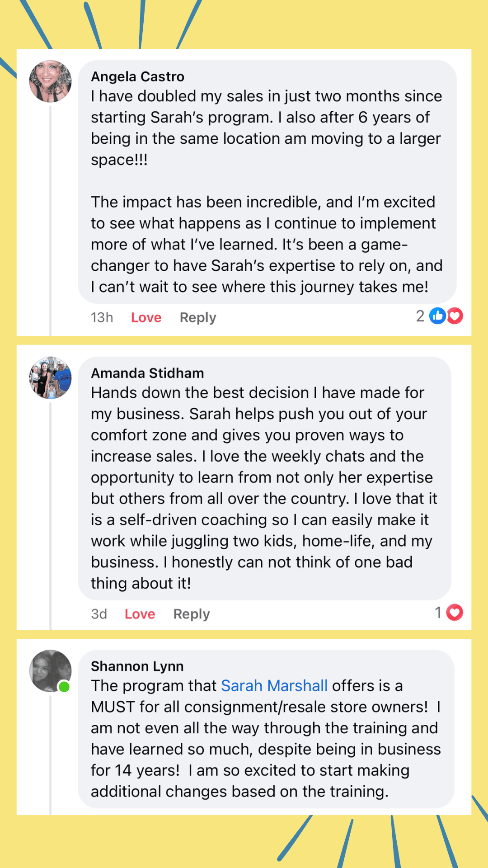Image resolution: width=488 pixels, height=868 pixels.
Task: Open Angela Castro's name link
Action: (x=137, y=76)
